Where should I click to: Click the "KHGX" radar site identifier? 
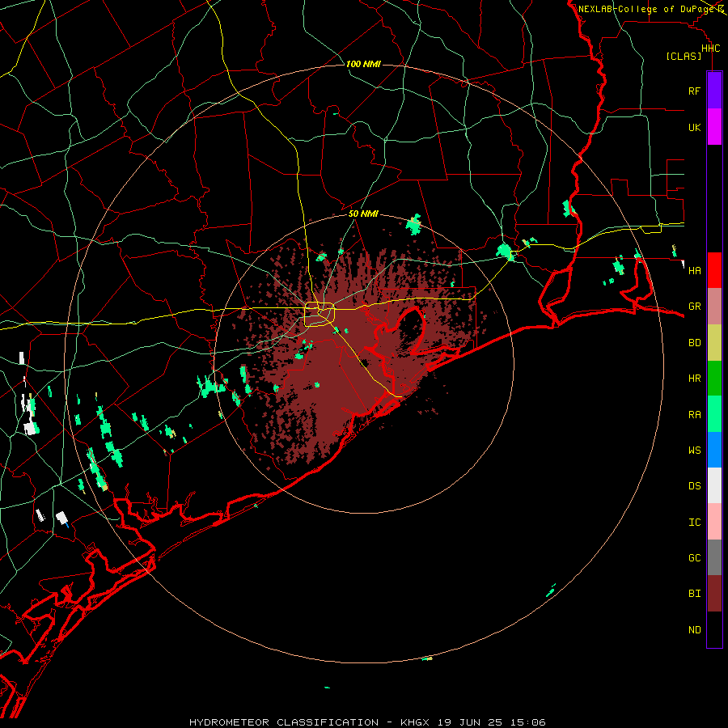(x=415, y=722)
